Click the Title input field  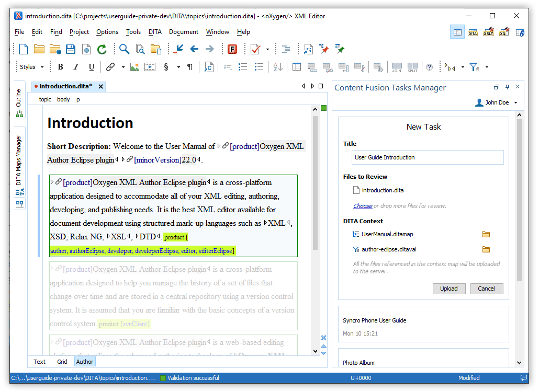pos(428,157)
